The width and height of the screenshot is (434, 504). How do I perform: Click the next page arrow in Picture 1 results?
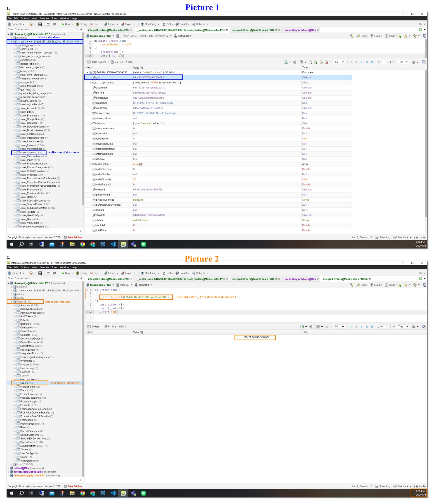[x=361, y=62]
